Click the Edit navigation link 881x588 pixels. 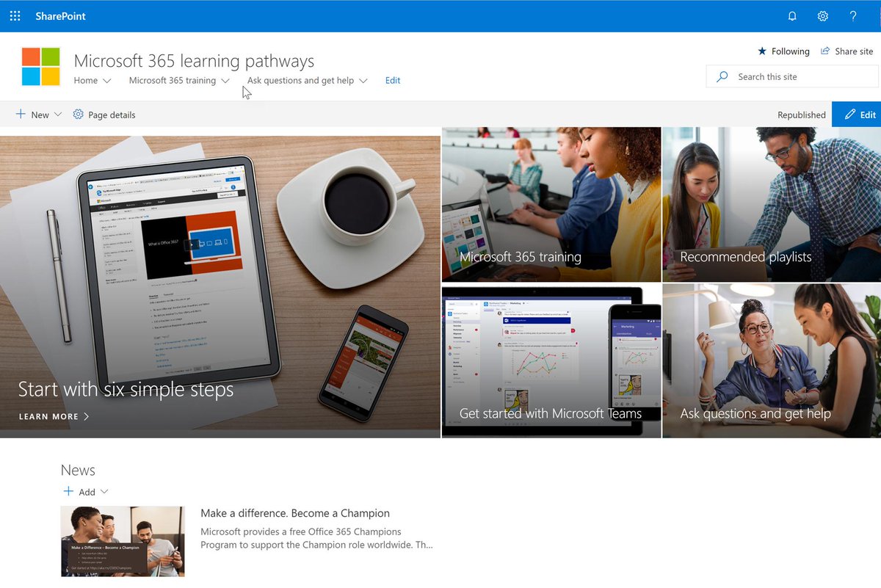tap(393, 81)
